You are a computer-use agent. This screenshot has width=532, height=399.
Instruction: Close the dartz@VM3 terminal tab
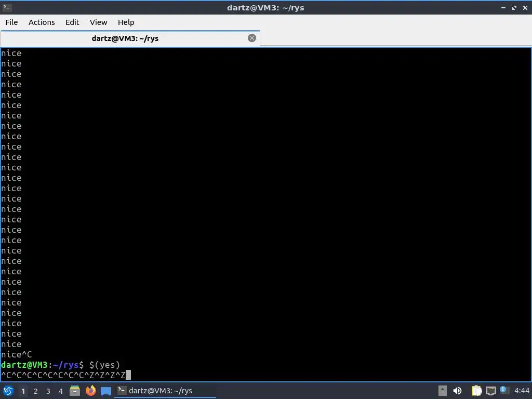pos(252,38)
